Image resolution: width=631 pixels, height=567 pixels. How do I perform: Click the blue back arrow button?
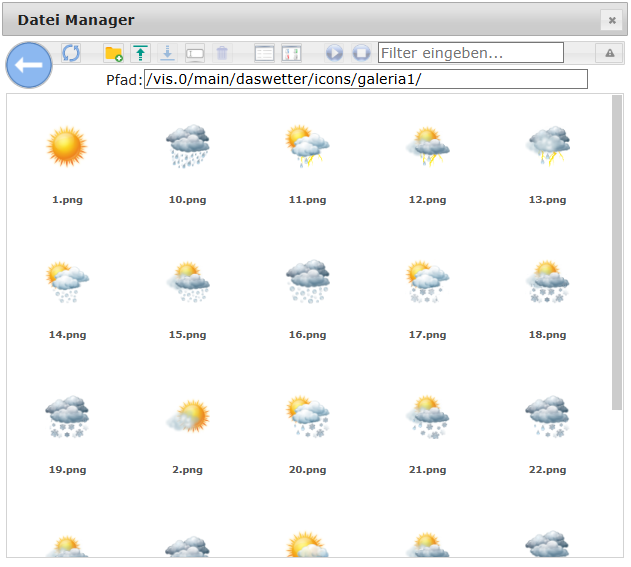tap(29, 65)
